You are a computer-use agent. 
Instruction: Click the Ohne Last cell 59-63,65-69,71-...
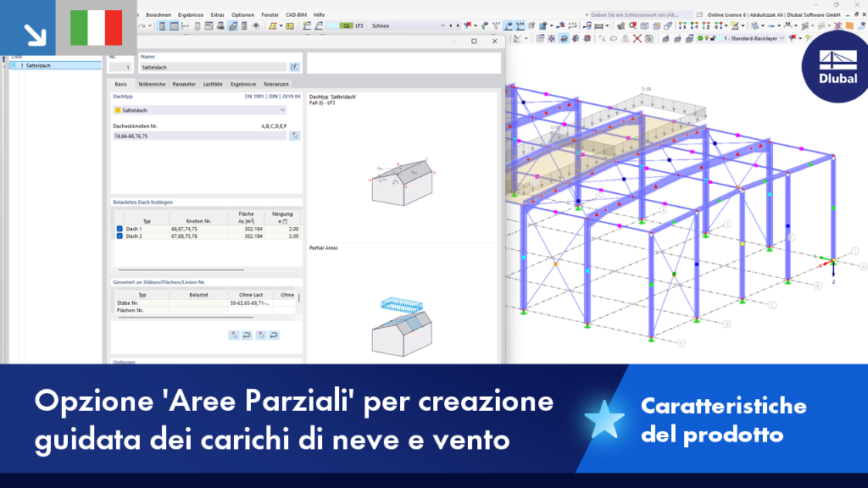[251, 302]
